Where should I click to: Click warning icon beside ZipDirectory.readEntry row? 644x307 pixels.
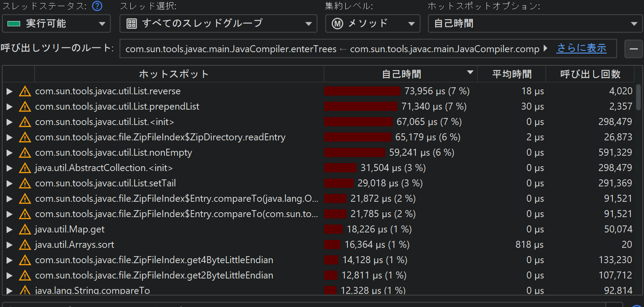(x=25, y=137)
